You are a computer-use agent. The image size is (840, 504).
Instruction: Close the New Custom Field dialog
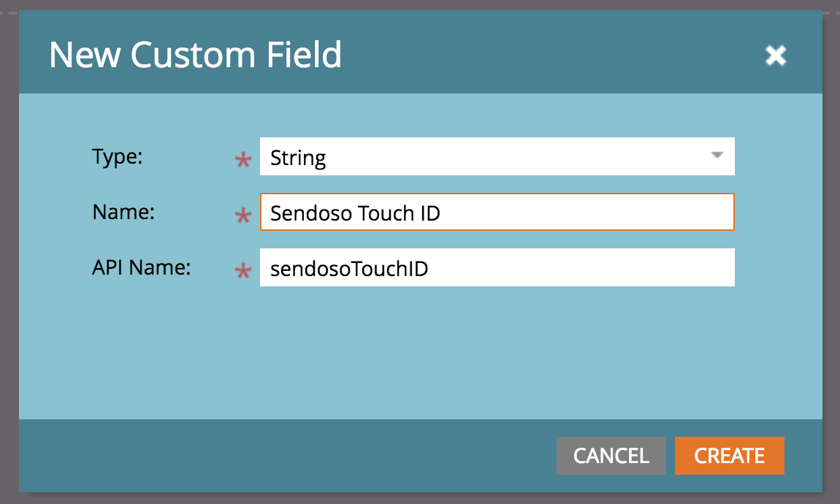pos(775,56)
